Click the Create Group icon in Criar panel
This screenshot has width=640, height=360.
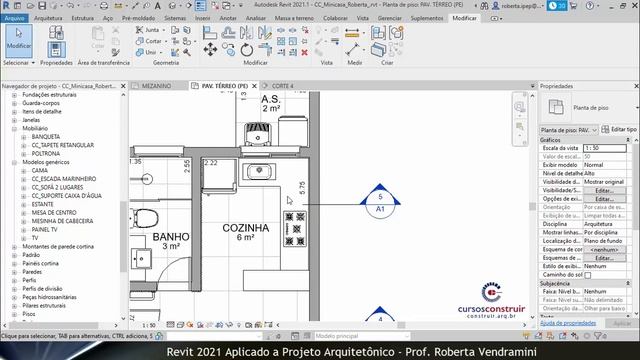(396, 33)
